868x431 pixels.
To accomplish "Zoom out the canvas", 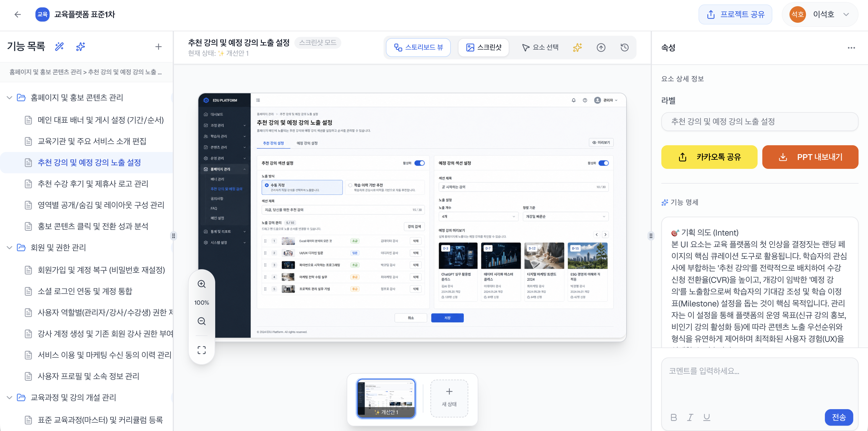I will (x=201, y=321).
